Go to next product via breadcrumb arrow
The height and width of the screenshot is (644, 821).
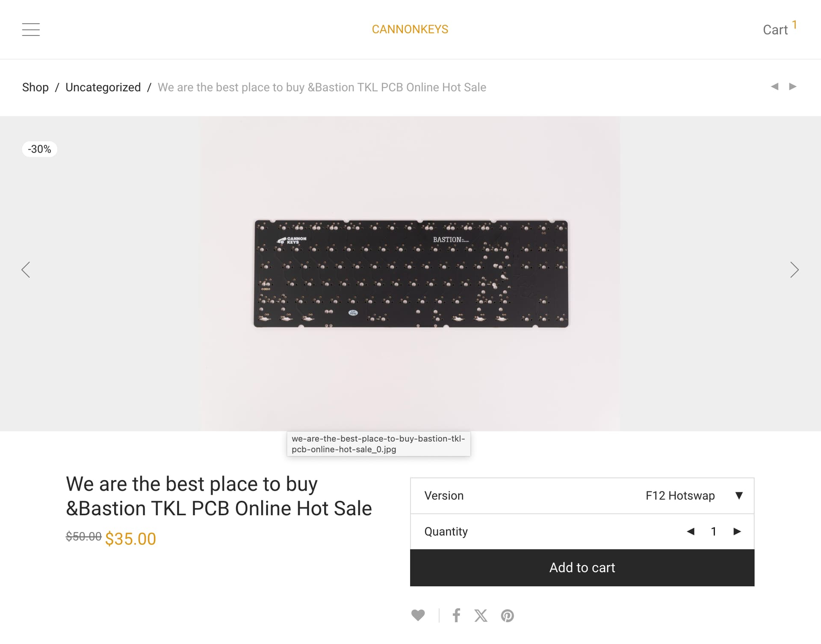pyautogui.click(x=792, y=87)
